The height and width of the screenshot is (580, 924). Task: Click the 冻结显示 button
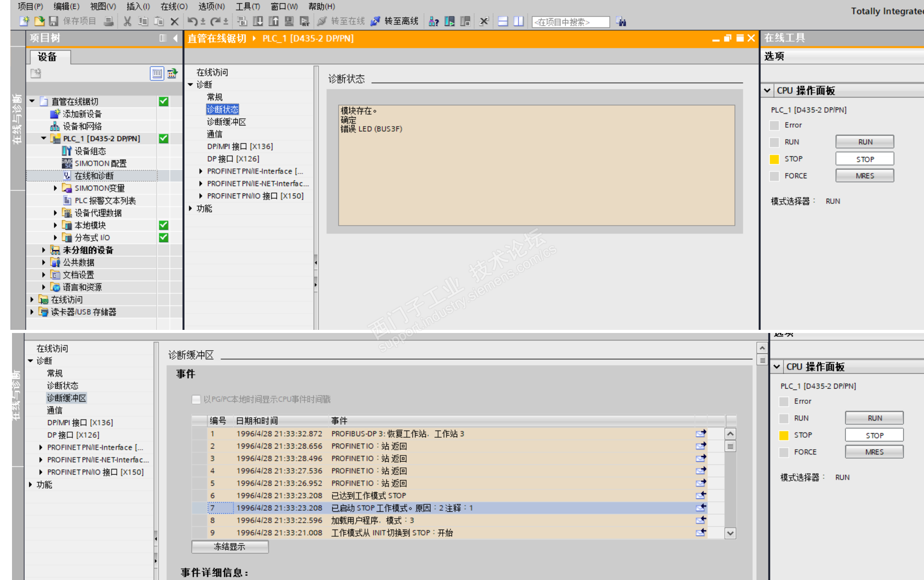pyautogui.click(x=230, y=547)
